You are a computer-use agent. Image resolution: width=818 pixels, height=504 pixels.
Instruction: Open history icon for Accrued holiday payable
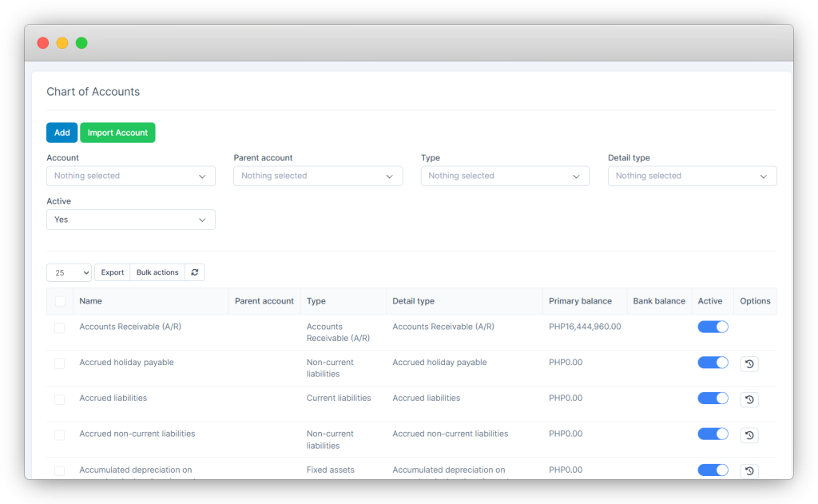749,364
